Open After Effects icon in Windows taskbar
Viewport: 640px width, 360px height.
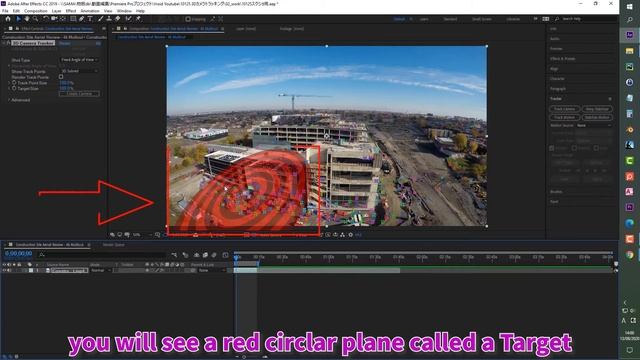point(629,35)
